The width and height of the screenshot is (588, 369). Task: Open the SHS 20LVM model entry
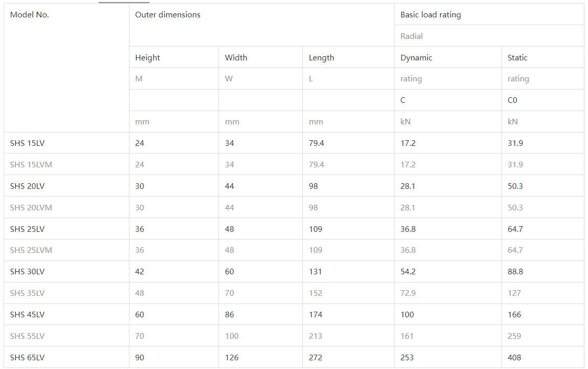[31, 208]
